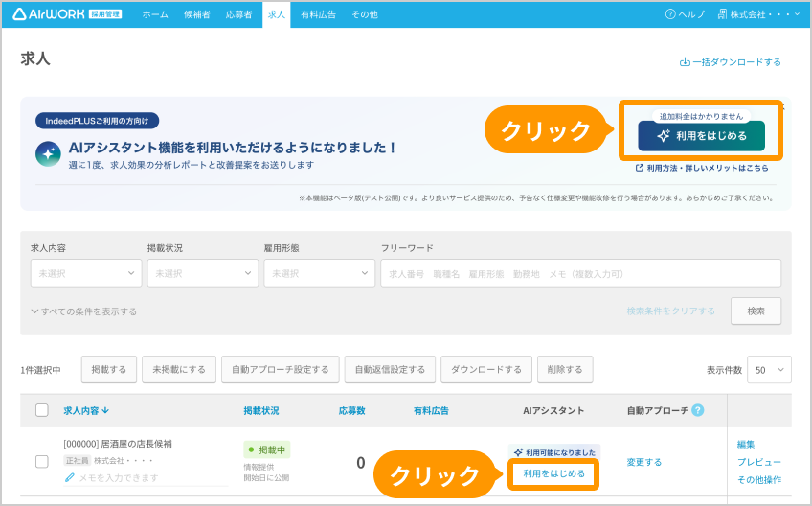Click the round AI assistant star icon
This screenshot has height=506, width=812.
pos(48,154)
